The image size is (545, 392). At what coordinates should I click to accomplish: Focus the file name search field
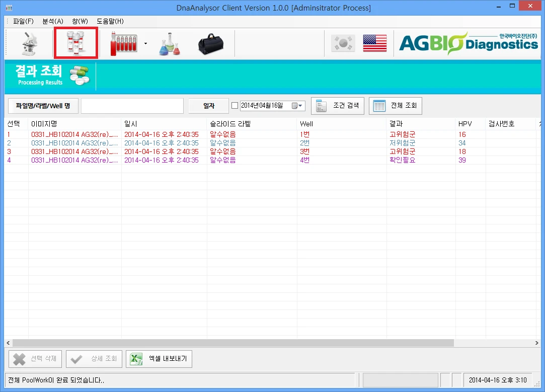132,106
